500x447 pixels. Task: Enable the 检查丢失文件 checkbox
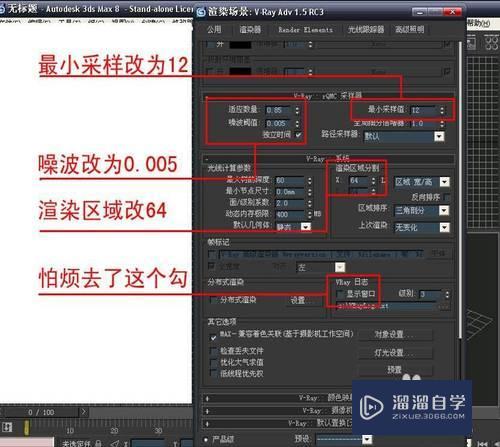[x=213, y=351]
